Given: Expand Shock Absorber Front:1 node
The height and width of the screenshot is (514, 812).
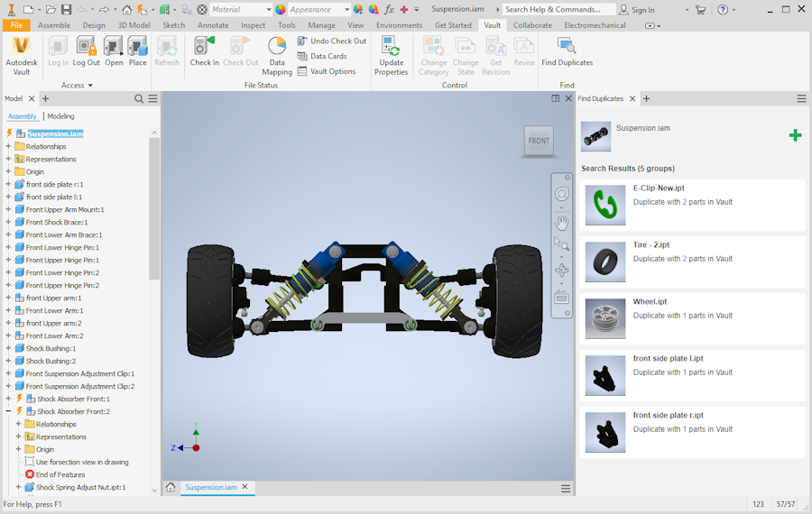Looking at the screenshot, I should tap(8, 399).
